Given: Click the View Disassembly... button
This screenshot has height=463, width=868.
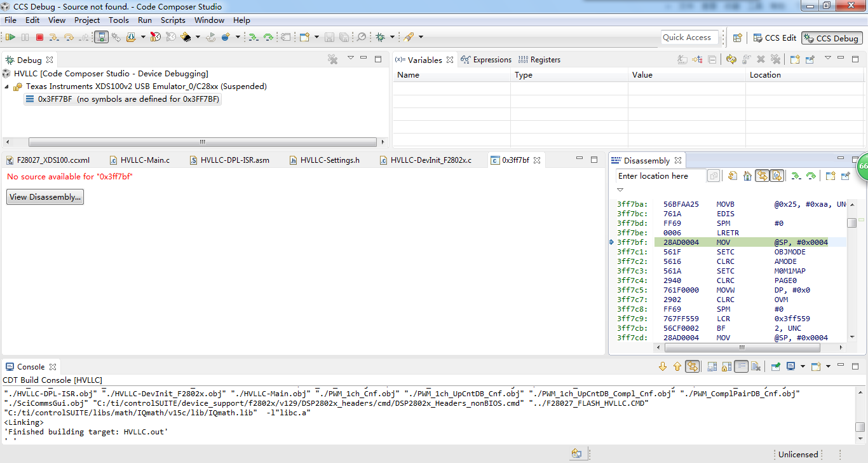Looking at the screenshot, I should (x=45, y=197).
